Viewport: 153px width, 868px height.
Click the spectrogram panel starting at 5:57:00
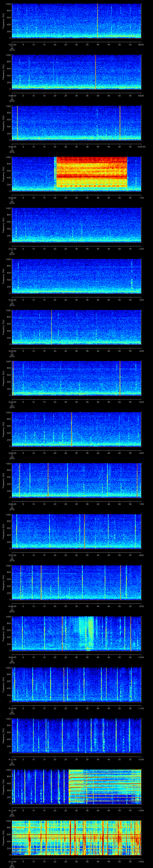[x=77, y=21]
